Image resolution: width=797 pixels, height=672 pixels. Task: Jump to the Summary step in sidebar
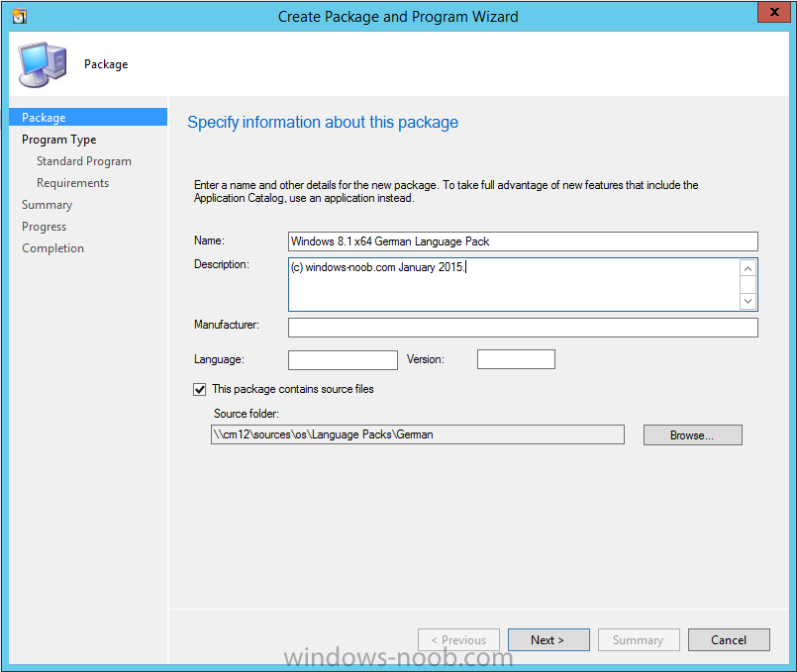pyautogui.click(x=47, y=205)
